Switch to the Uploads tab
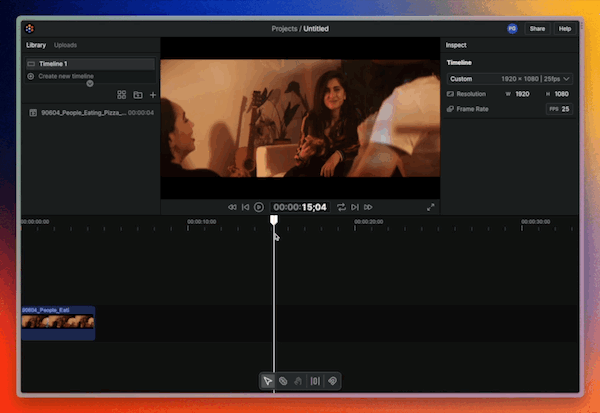 65,45
